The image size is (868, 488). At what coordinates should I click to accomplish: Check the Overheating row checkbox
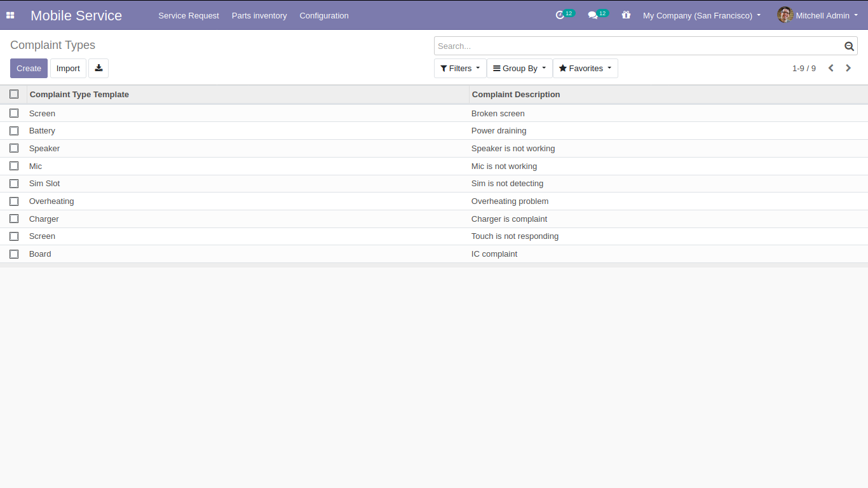point(14,201)
